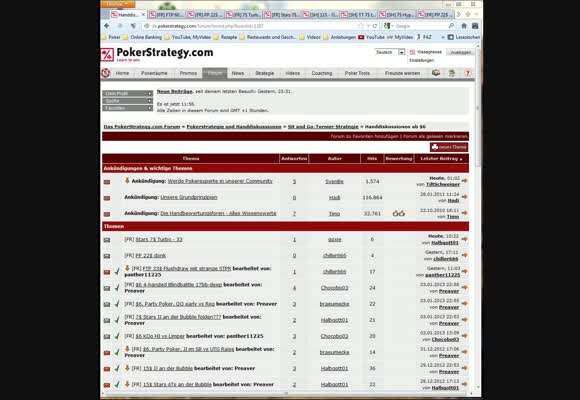Click the reload icon in the address bar
Viewport: 580px width, 400px height.
(375, 26)
